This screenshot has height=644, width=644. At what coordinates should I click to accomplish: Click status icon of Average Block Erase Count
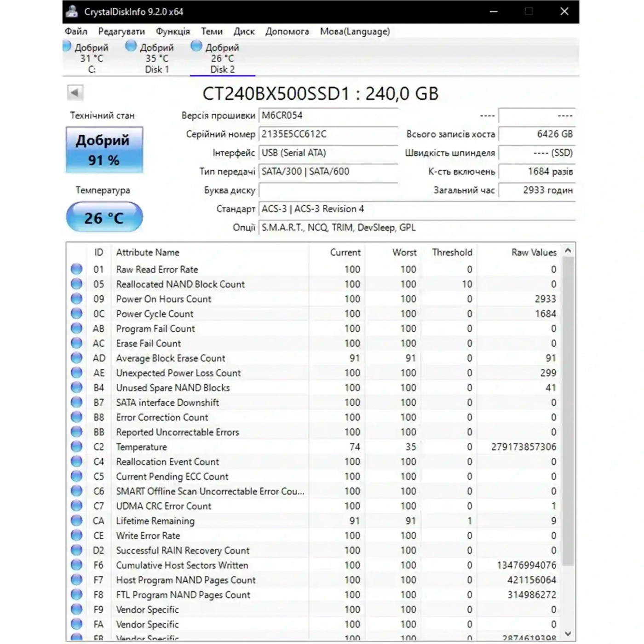click(x=76, y=358)
